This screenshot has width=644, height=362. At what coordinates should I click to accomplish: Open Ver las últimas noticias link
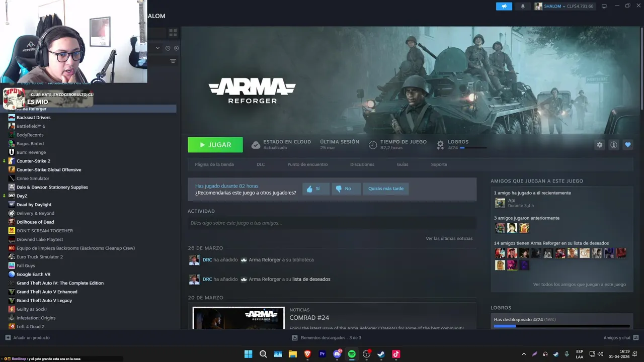[x=449, y=238]
